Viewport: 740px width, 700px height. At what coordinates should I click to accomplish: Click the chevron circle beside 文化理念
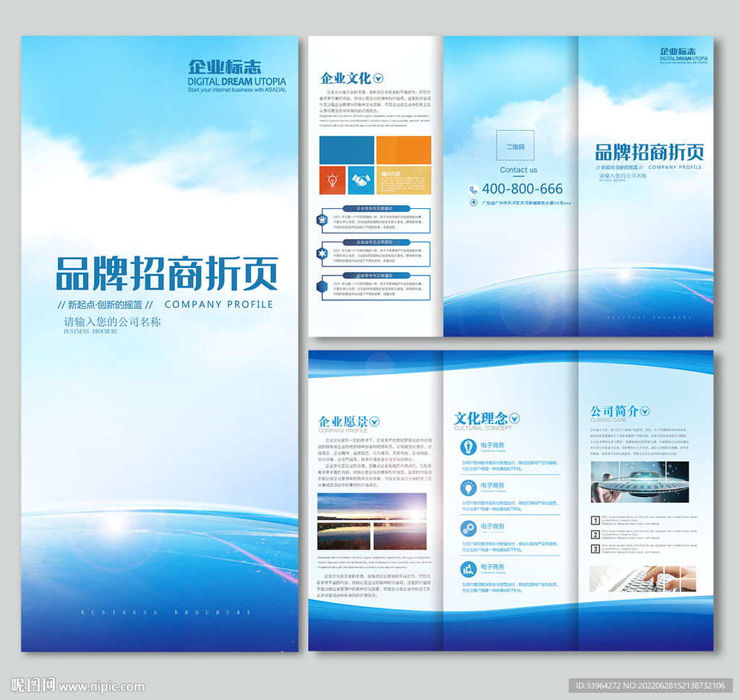pos(515,418)
